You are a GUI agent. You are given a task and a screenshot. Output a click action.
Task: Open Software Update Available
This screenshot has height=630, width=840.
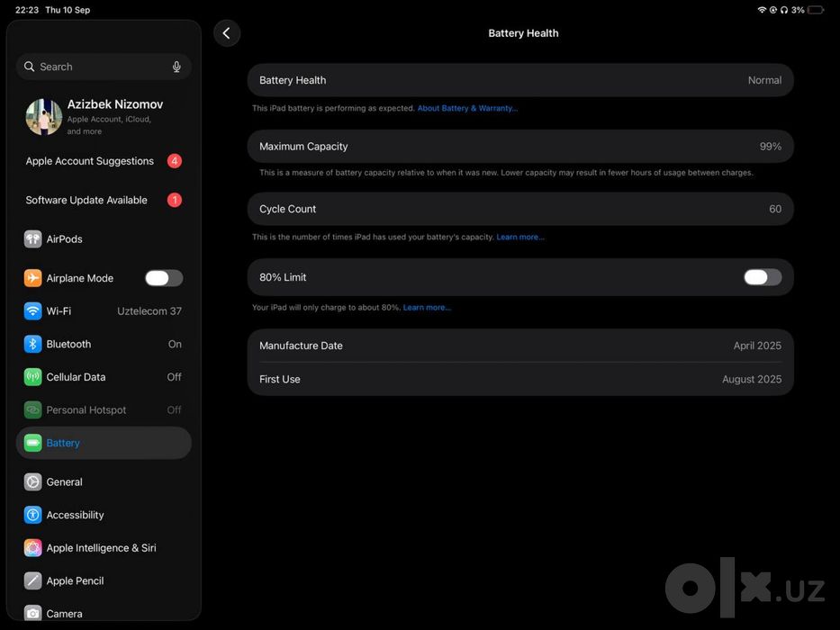[104, 200]
